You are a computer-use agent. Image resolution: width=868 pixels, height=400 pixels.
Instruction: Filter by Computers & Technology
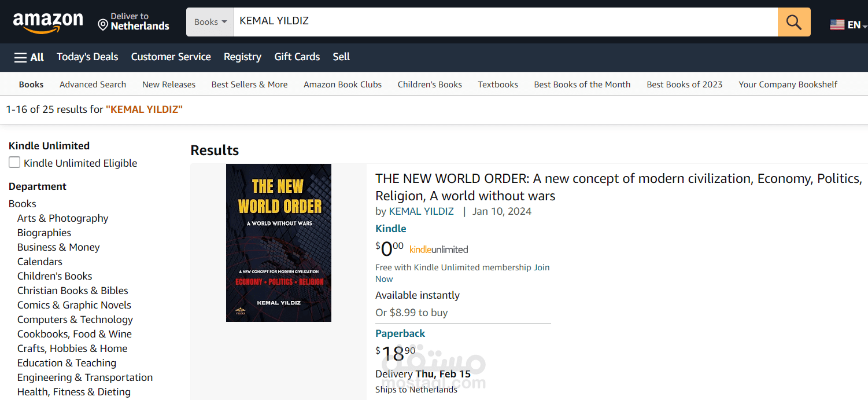(x=75, y=320)
